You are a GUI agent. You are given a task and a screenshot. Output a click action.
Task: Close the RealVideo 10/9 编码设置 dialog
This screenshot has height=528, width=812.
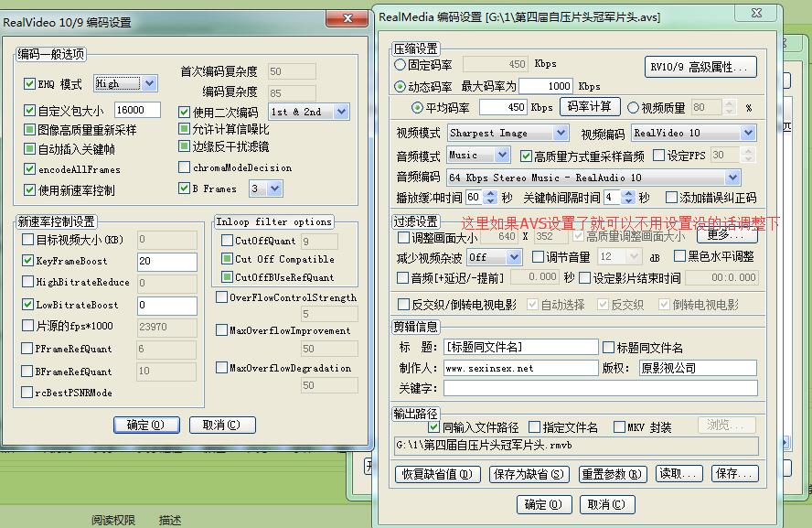[x=347, y=18]
